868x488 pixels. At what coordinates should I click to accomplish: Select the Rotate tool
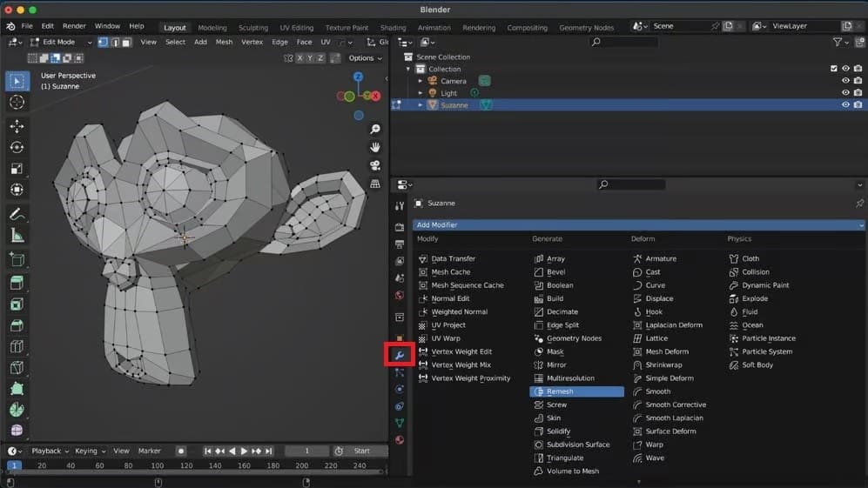click(17, 148)
